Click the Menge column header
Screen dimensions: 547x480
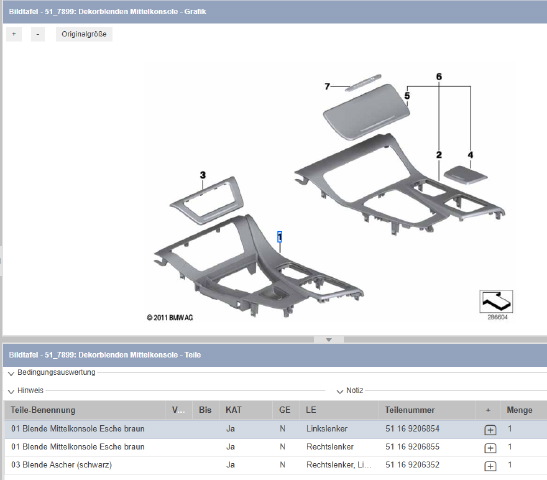coord(524,410)
